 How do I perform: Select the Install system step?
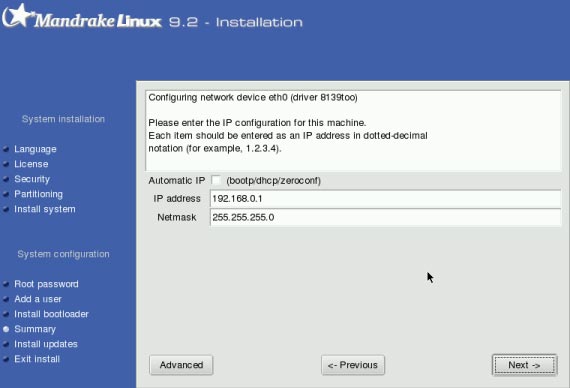tap(45, 209)
